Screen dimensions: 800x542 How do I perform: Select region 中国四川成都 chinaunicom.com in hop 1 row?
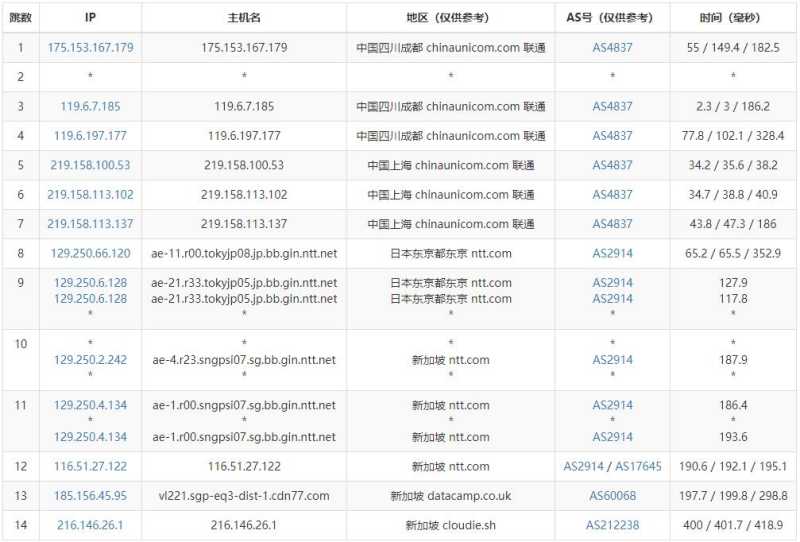click(x=451, y=47)
